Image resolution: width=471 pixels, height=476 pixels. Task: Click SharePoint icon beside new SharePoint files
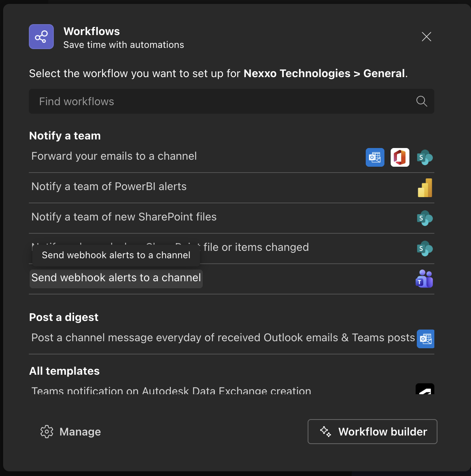point(425,218)
